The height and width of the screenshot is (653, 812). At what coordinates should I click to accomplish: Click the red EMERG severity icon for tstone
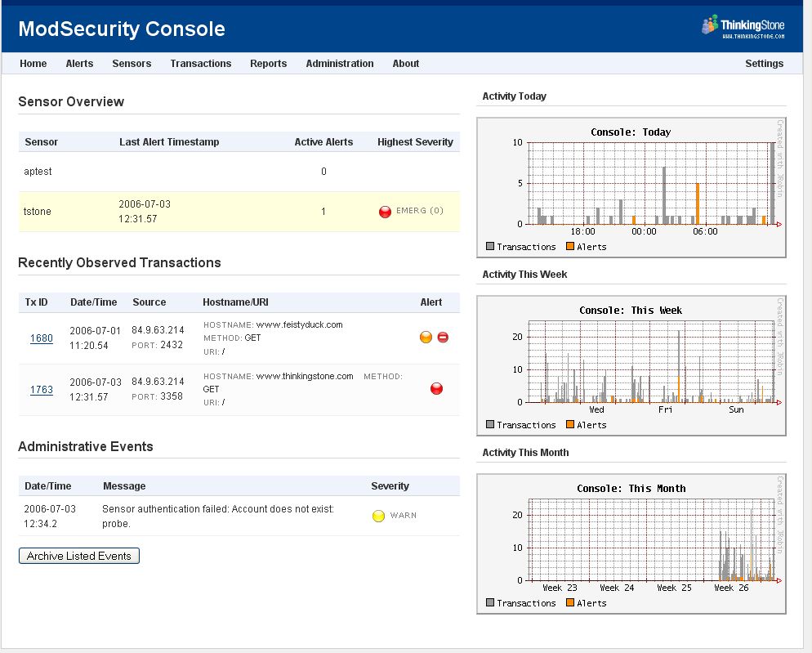point(385,212)
